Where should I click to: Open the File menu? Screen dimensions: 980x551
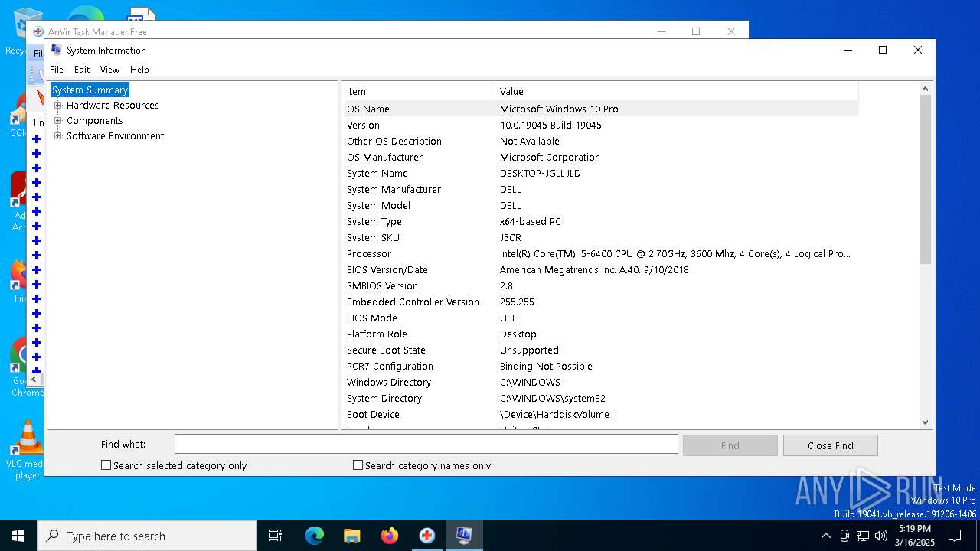click(x=57, y=69)
